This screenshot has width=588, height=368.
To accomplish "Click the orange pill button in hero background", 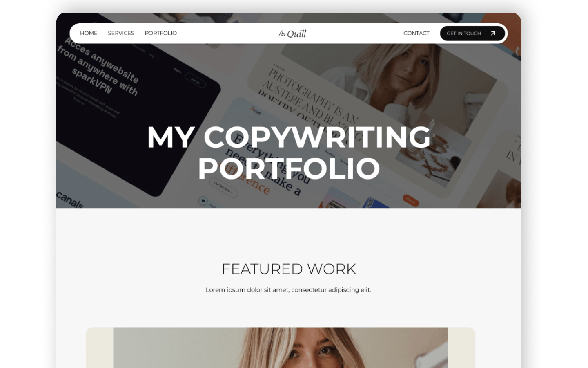I will coord(410,201).
